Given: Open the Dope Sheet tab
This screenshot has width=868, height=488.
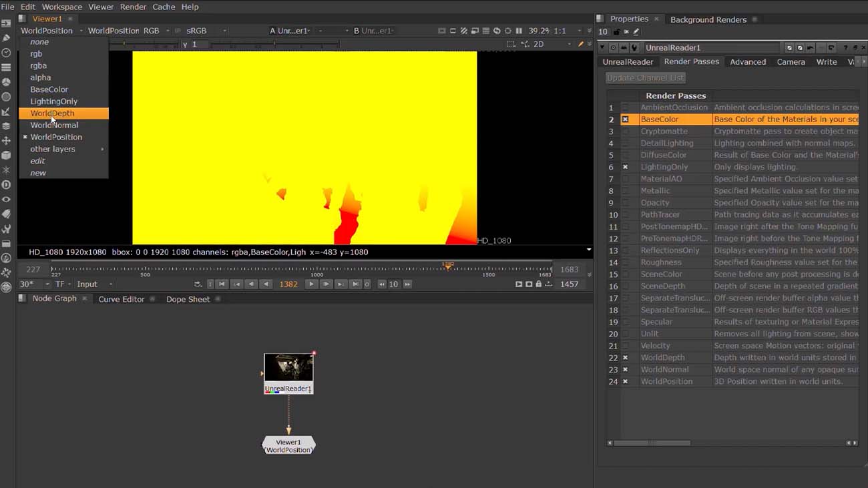Looking at the screenshot, I should point(188,300).
